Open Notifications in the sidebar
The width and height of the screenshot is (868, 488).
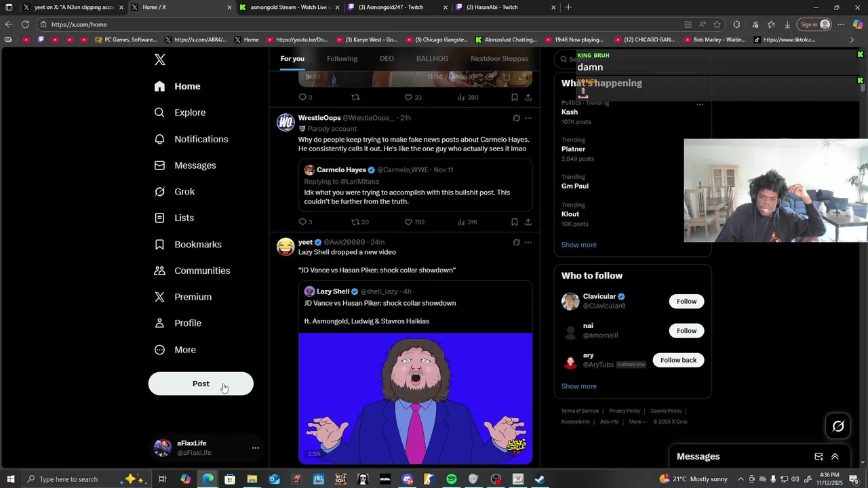[191, 139]
